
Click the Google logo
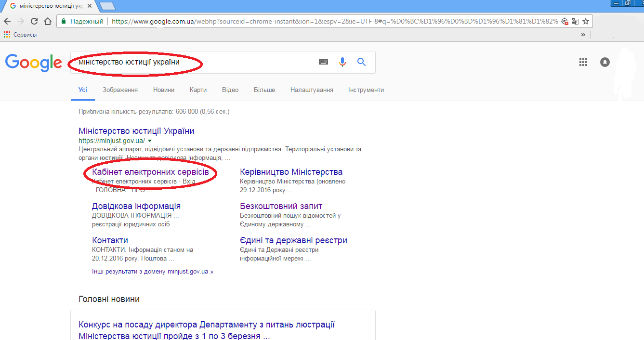pos(34,63)
